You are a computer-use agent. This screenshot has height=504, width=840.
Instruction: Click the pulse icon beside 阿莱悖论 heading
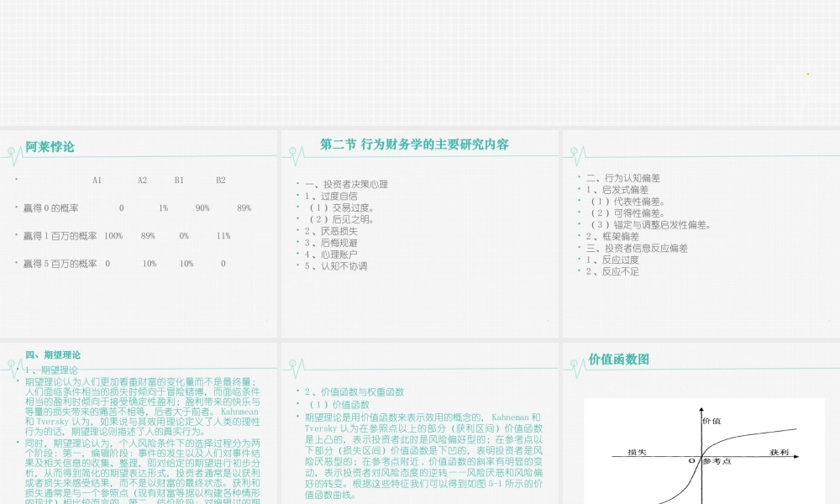coord(12,150)
